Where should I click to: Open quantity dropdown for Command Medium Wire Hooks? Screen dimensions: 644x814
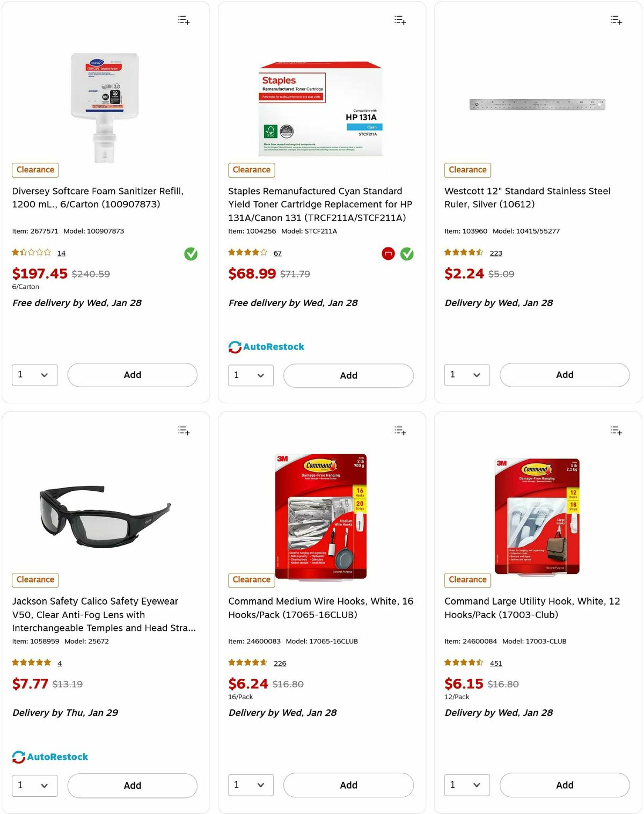tap(251, 785)
